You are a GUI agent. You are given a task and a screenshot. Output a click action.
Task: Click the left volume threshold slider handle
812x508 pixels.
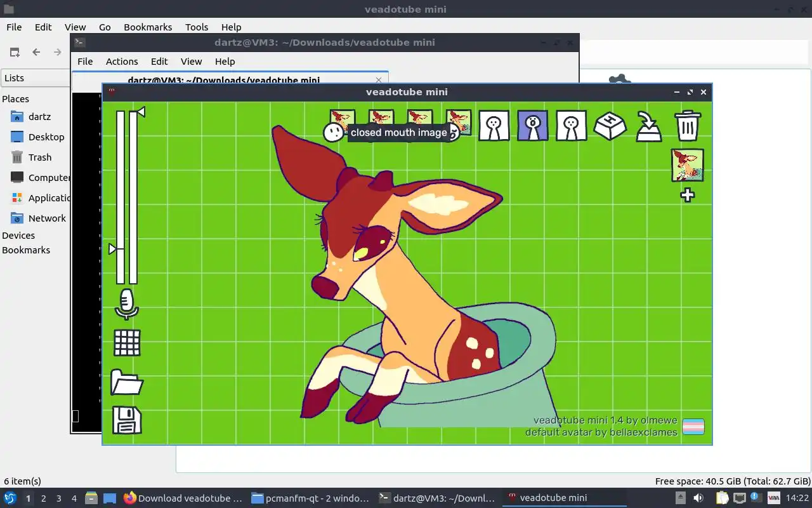[x=113, y=249]
